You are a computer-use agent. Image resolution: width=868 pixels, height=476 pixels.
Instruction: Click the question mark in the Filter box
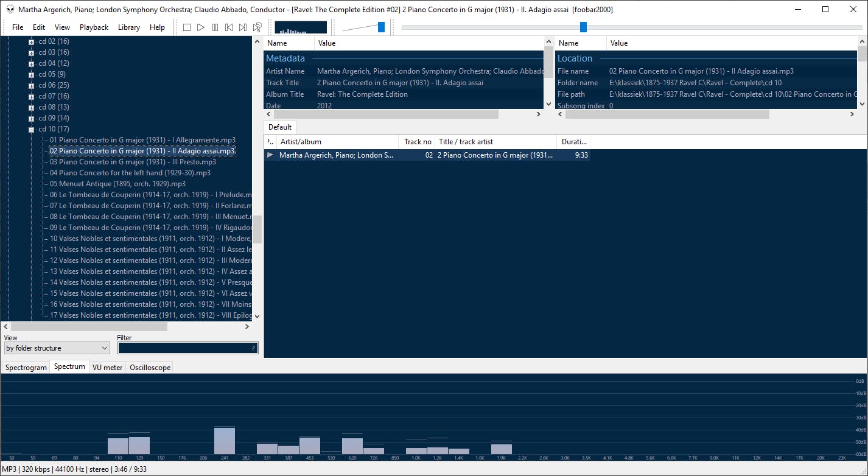tap(253, 348)
